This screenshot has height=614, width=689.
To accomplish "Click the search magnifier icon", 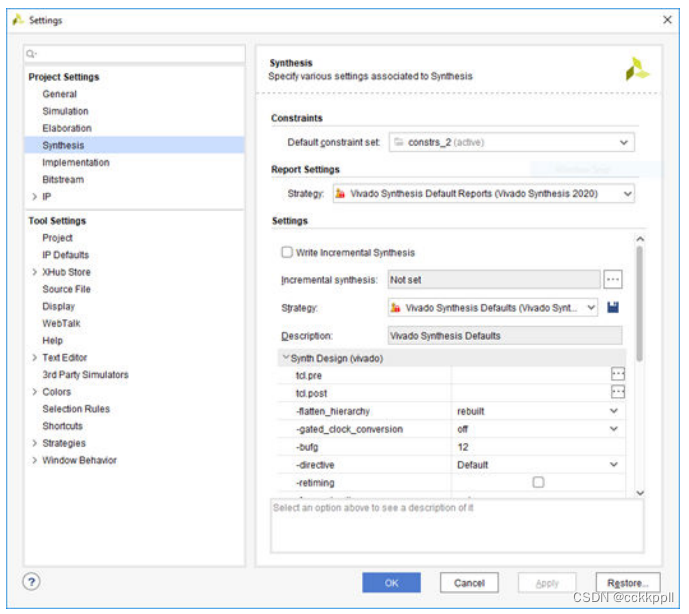I will (31, 54).
